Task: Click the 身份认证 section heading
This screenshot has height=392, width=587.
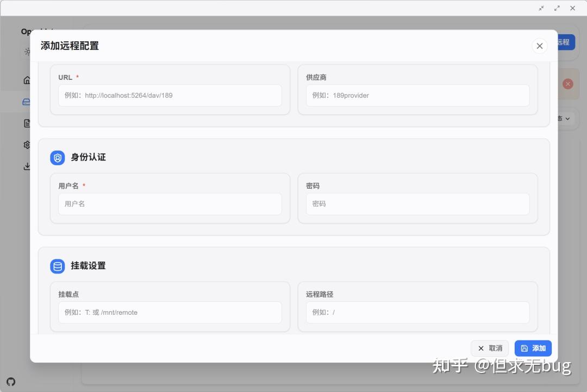Action: 89,157
